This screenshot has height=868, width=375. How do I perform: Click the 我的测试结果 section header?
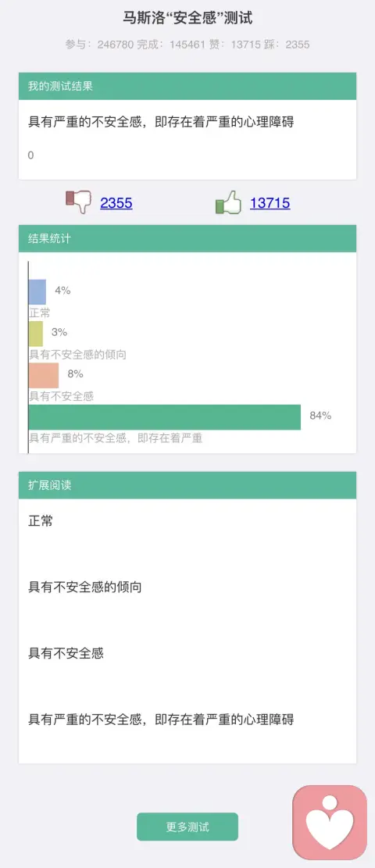(187, 86)
